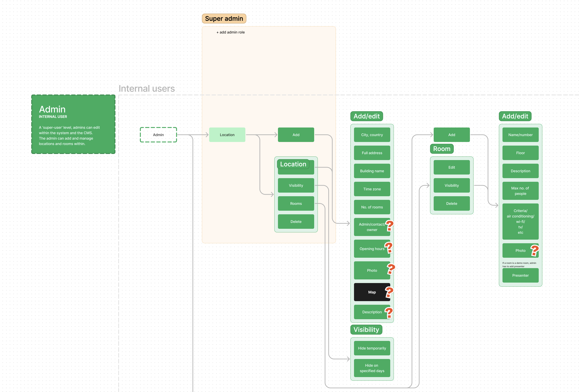This screenshot has height=392, width=579.
Task: Select the Full address node
Action: [372, 153]
